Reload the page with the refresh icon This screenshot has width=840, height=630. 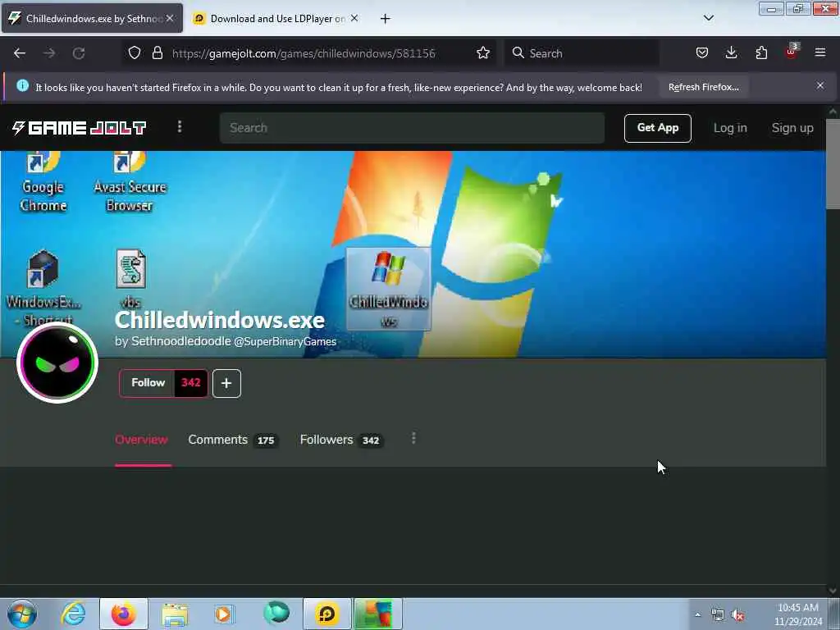click(x=79, y=53)
